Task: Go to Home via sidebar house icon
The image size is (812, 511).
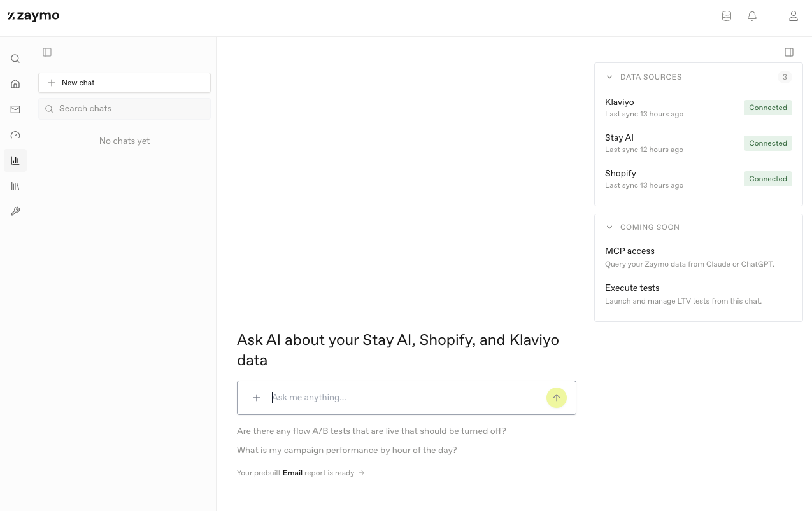Action: point(15,84)
